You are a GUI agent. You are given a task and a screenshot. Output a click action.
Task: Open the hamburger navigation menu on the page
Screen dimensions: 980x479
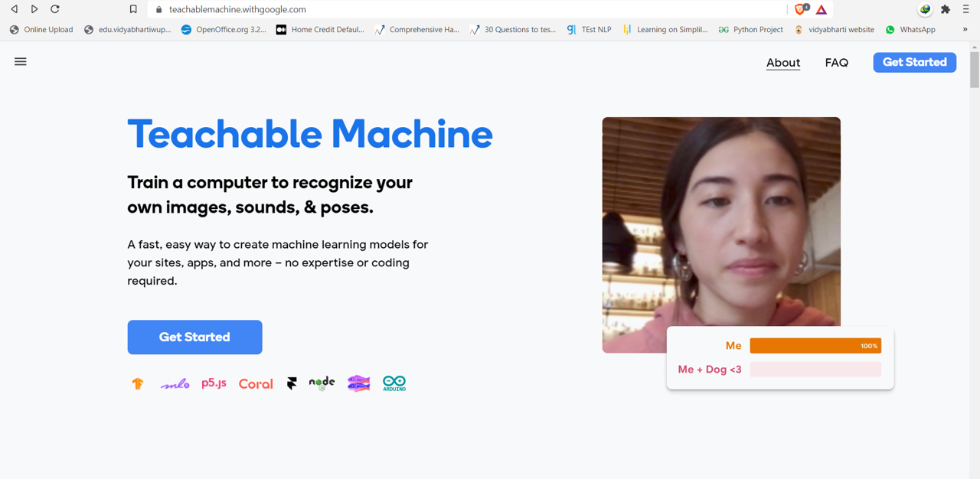tap(21, 62)
